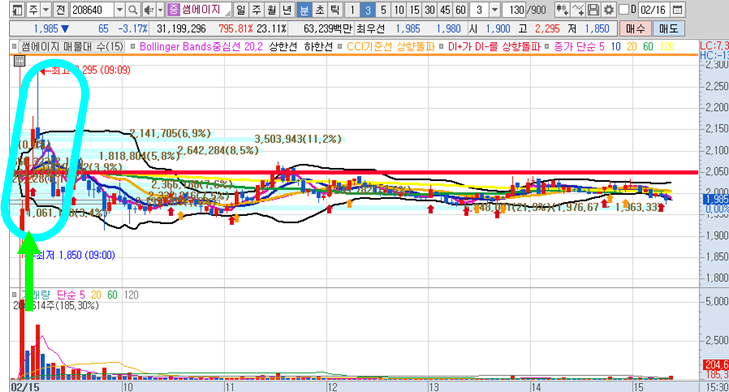The width and height of the screenshot is (729, 392).
Task: Toggle the D checkbox beside the date
Action: point(624,9)
